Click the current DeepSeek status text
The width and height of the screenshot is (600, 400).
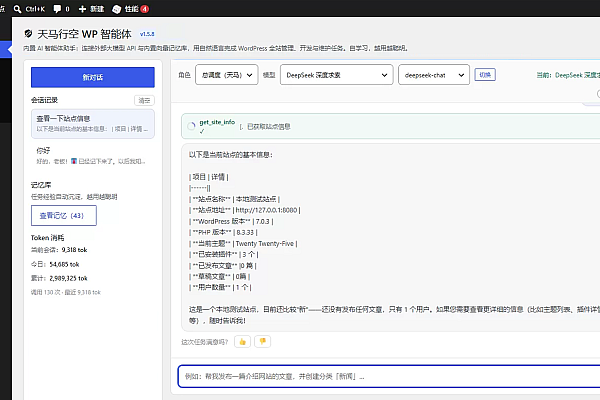(568, 75)
